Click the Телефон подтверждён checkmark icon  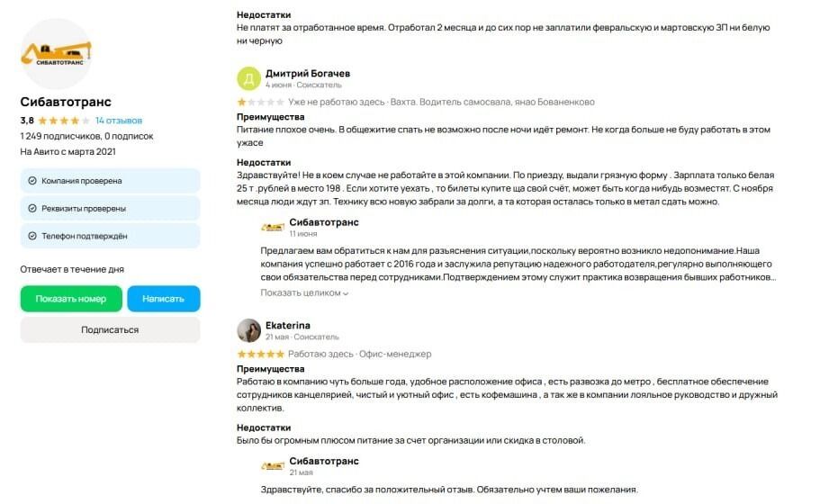pyautogui.click(x=32, y=236)
